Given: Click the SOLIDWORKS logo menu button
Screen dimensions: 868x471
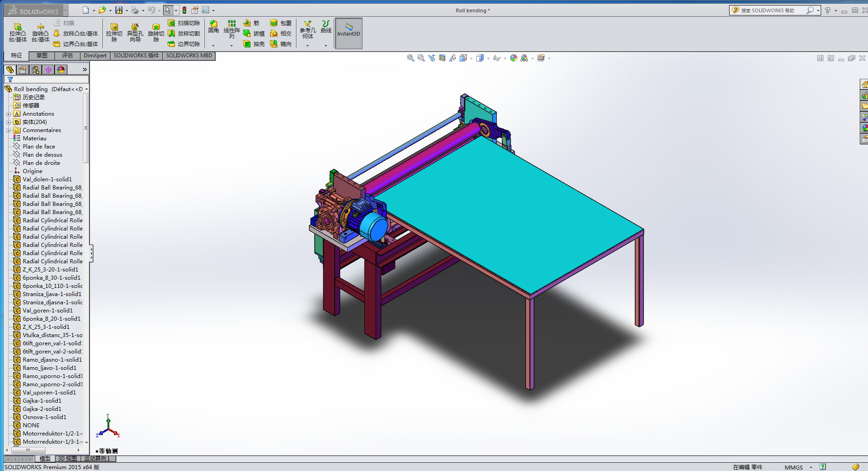Looking at the screenshot, I should point(35,10).
